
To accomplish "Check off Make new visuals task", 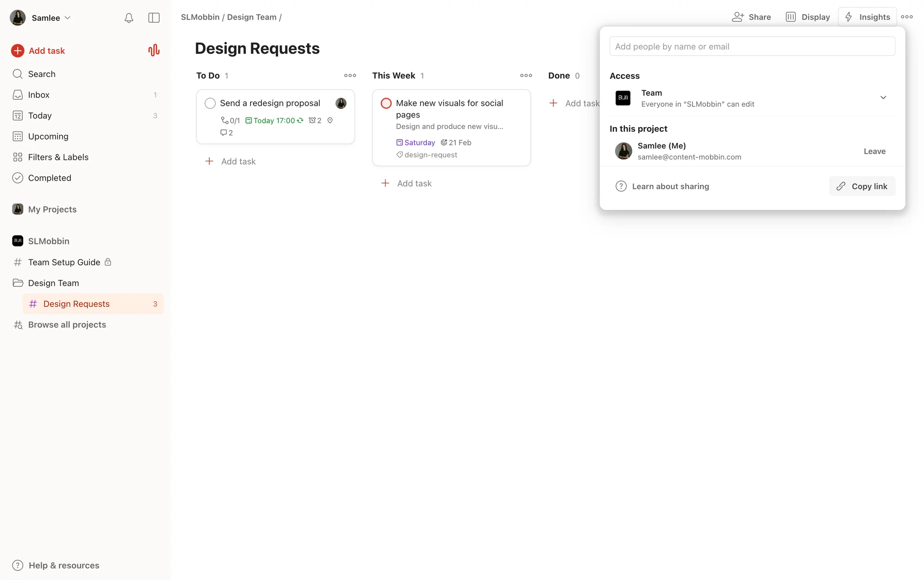I will (x=386, y=103).
